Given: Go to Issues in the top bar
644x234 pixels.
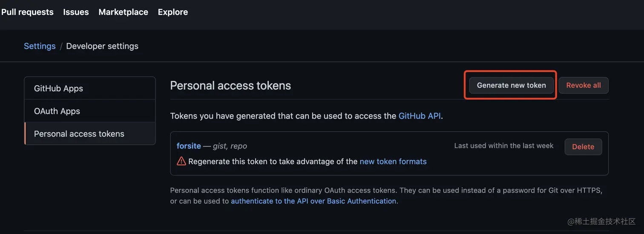Looking at the screenshot, I should click(76, 12).
